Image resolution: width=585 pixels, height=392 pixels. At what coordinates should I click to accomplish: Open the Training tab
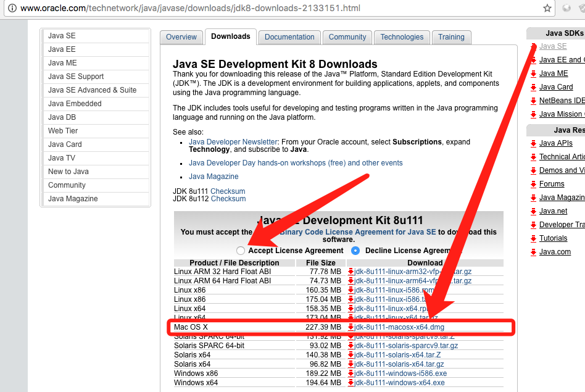pyautogui.click(x=452, y=37)
